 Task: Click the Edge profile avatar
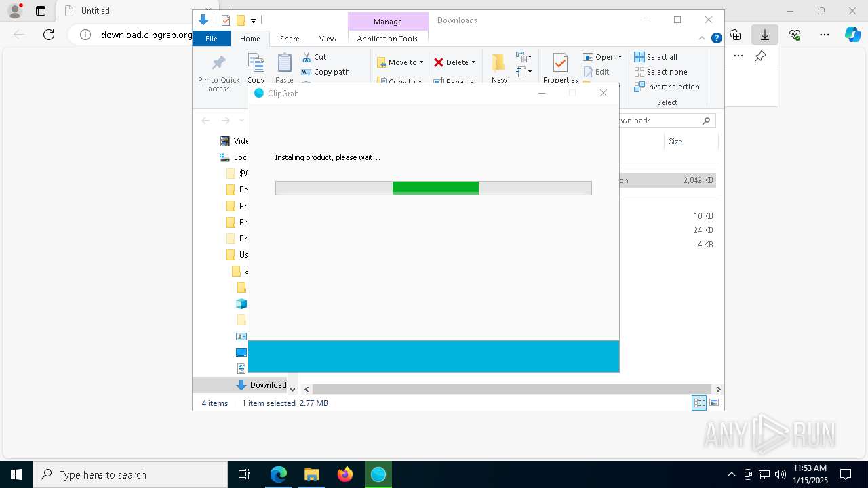click(14, 11)
